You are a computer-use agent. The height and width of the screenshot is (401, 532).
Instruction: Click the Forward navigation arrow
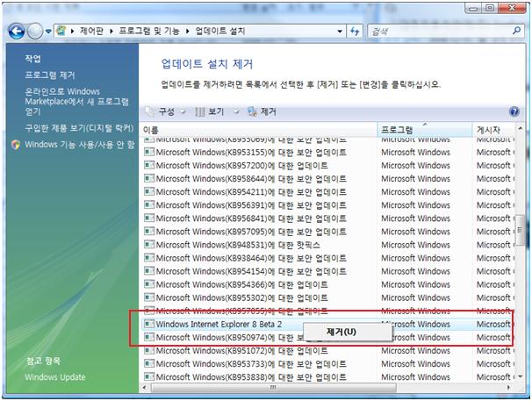click(x=34, y=32)
